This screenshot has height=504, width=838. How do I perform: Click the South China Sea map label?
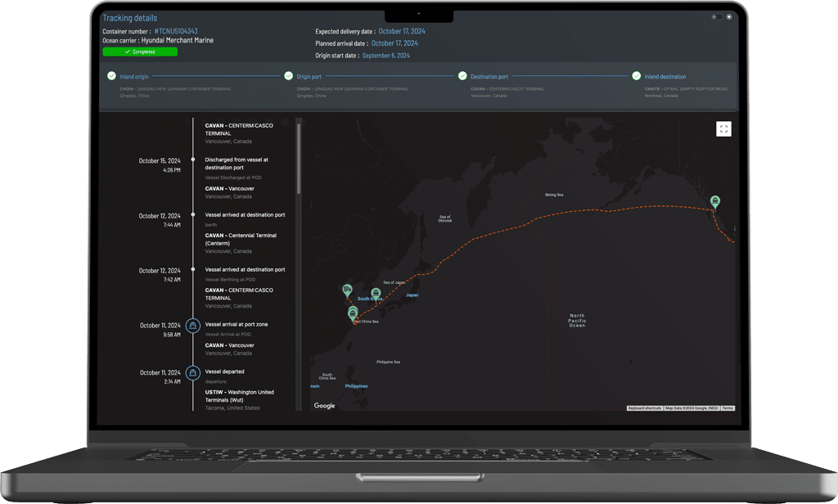coord(327,376)
